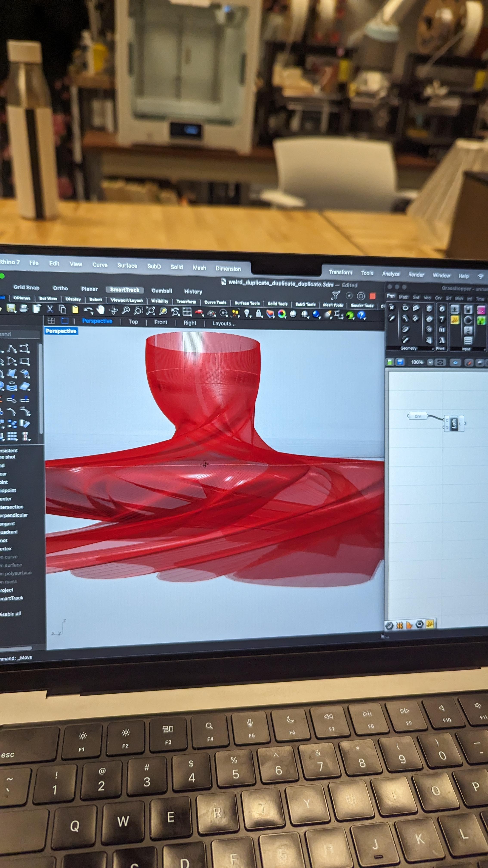This screenshot has height=868, width=488.
Task: Click the four-viewport layout toolbar icon
Action: (x=187, y=312)
